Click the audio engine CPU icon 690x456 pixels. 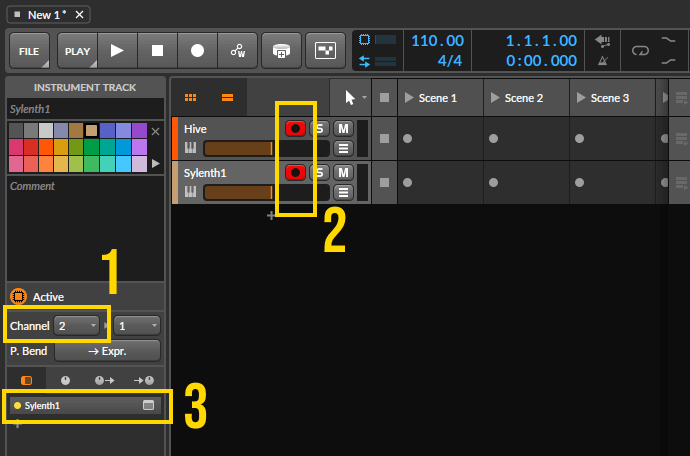[364, 40]
